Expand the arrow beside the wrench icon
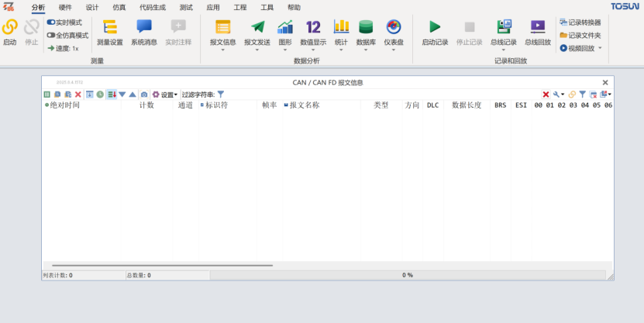 tap(563, 94)
